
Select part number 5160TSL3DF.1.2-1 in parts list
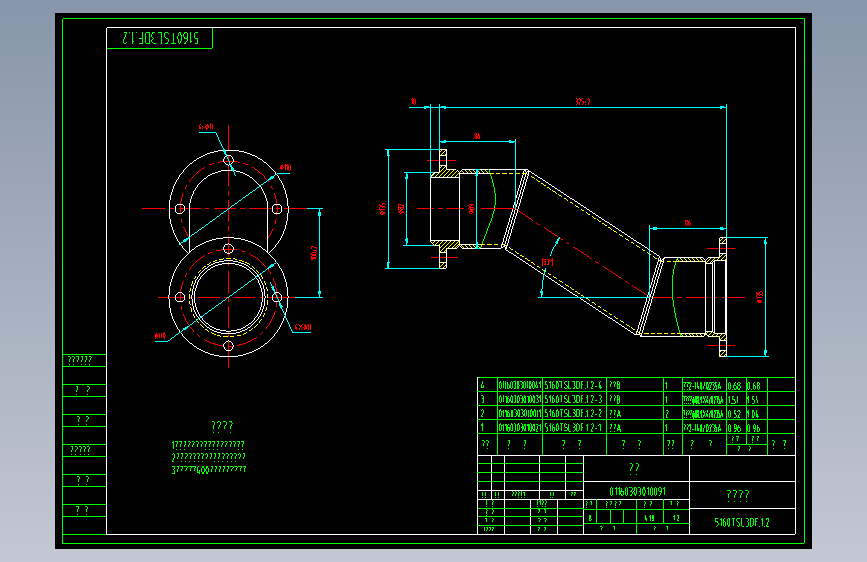coord(573,428)
